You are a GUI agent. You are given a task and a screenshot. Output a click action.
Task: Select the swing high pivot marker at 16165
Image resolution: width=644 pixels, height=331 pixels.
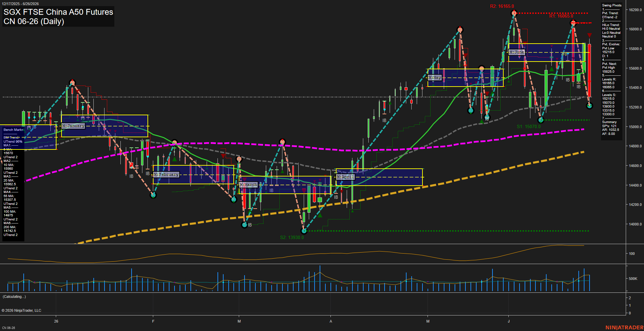514,13
